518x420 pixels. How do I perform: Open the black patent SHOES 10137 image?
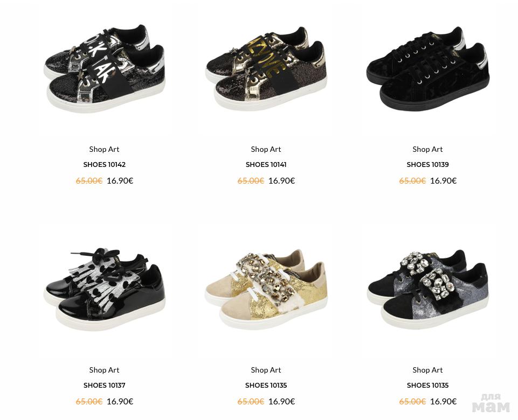105,289
